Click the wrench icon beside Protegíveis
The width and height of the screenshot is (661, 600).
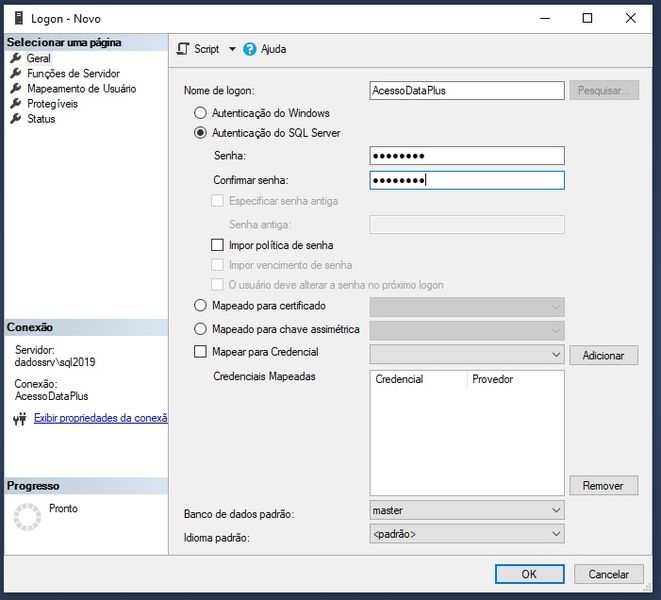[x=16, y=103]
